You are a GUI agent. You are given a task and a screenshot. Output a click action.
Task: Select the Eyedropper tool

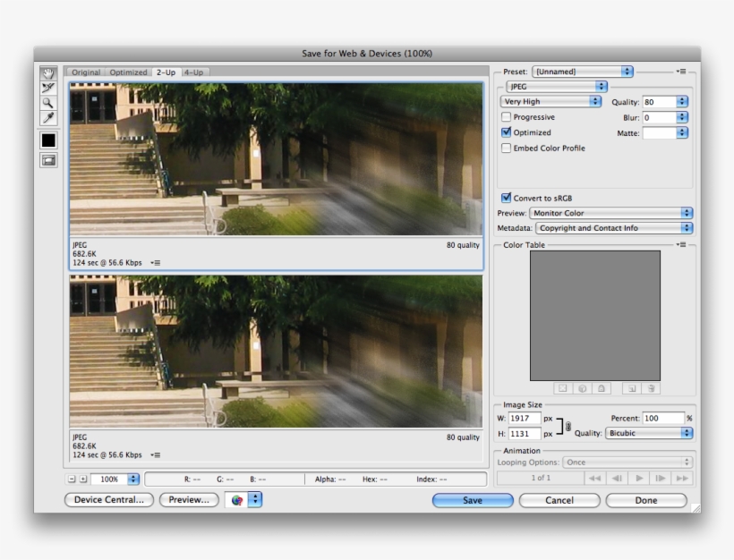click(48, 118)
